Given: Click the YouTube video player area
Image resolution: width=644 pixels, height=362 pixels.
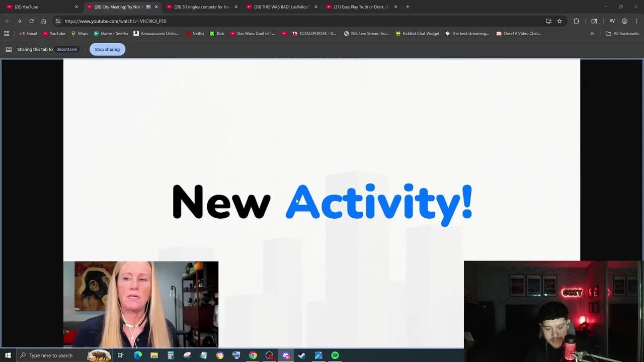Looking at the screenshot, I should (x=321, y=203).
